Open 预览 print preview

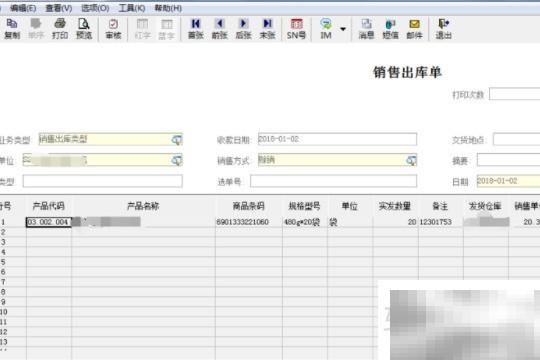(x=84, y=29)
